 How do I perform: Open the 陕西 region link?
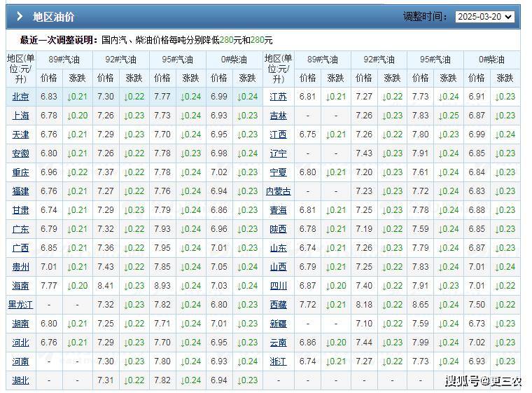point(278,229)
